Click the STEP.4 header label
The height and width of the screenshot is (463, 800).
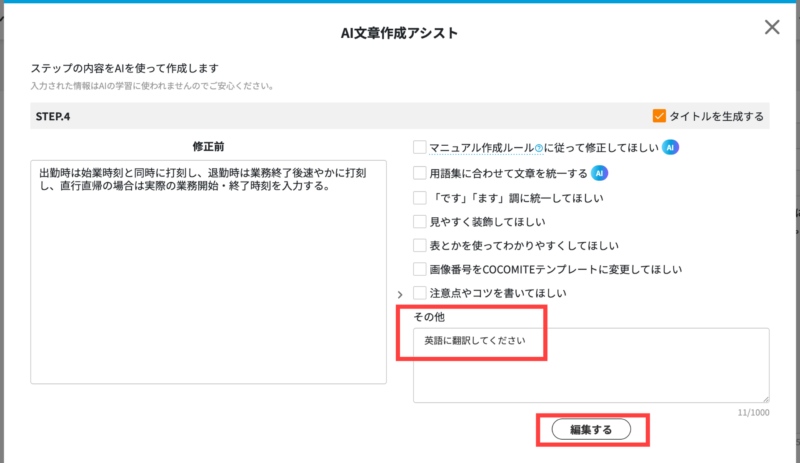click(x=53, y=116)
